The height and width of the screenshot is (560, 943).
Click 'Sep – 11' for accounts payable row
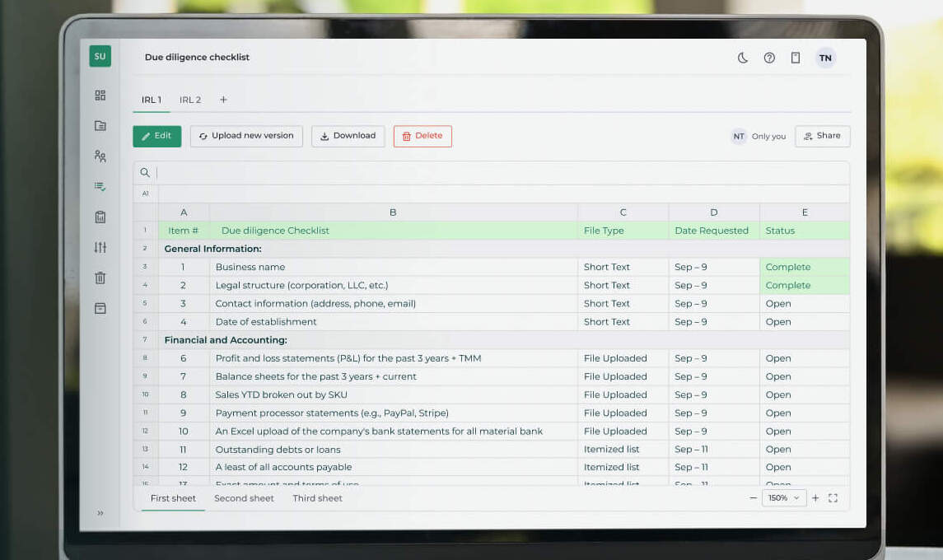(x=714, y=467)
